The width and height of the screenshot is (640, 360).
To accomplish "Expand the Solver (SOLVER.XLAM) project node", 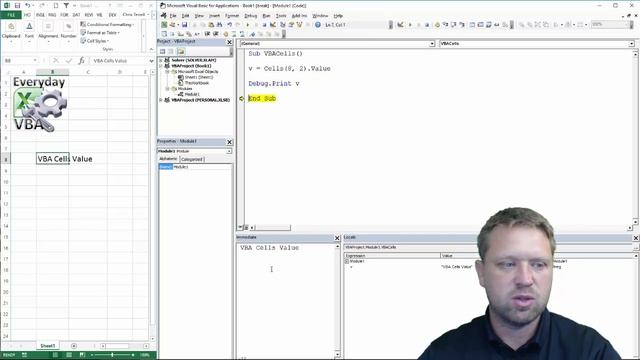I will pyautogui.click(x=161, y=60).
